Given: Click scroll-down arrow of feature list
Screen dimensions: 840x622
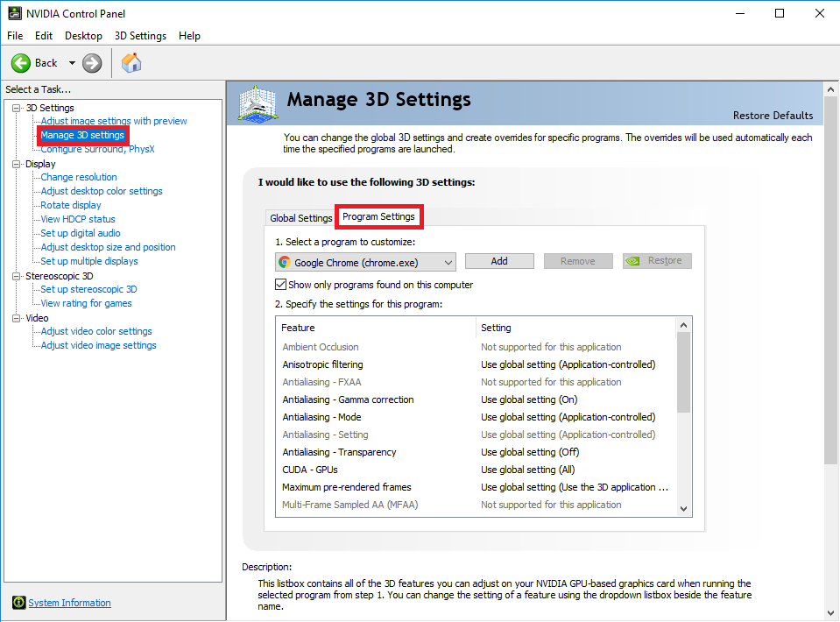Looking at the screenshot, I should click(x=684, y=508).
